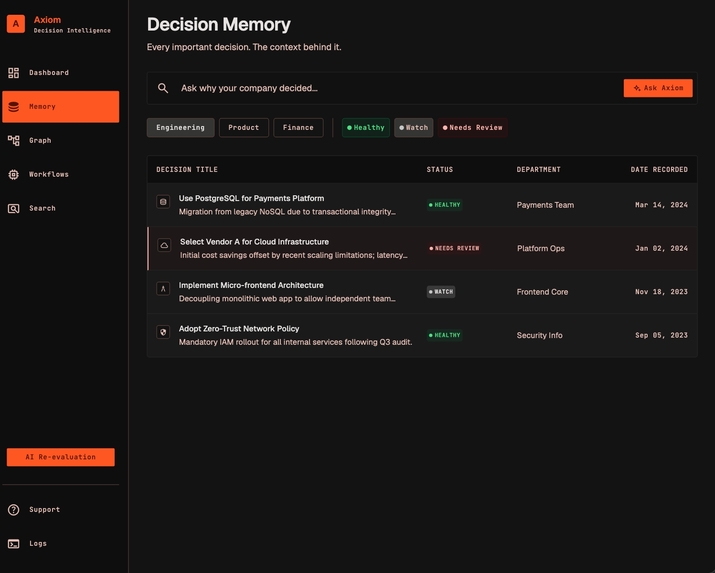The image size is (715, 573).
Task: Open the Search section in sidebar
Action: pos(61,208)
